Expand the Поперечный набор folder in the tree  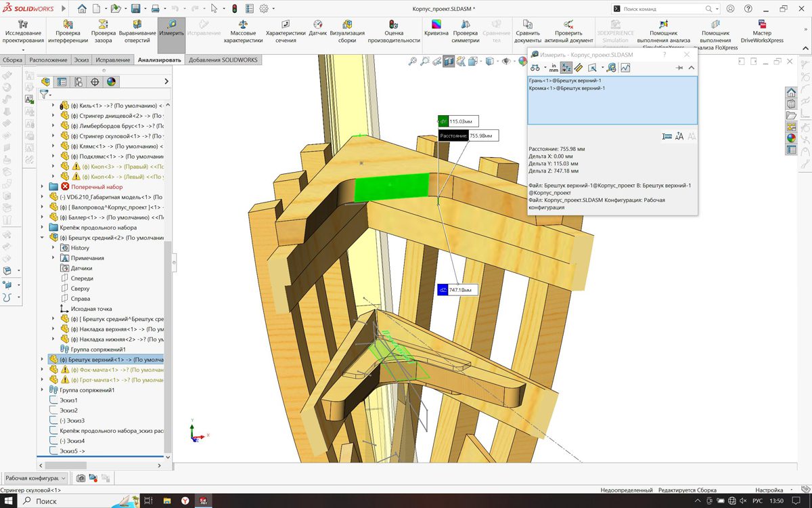click(43, 187)
